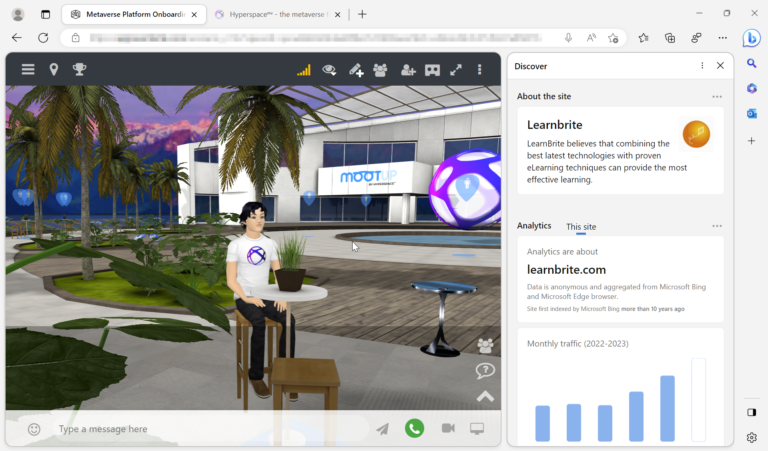Open the emoji picker in chat bar
The height and width of the screenshot is (451, 768).
coord(34,429)
